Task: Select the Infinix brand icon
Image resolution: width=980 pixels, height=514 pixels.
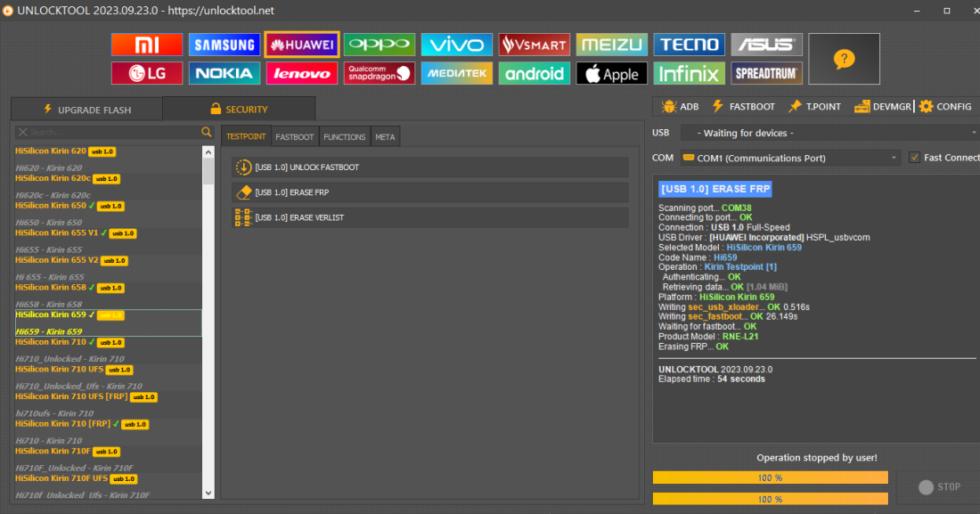Action: pos(690,73)
